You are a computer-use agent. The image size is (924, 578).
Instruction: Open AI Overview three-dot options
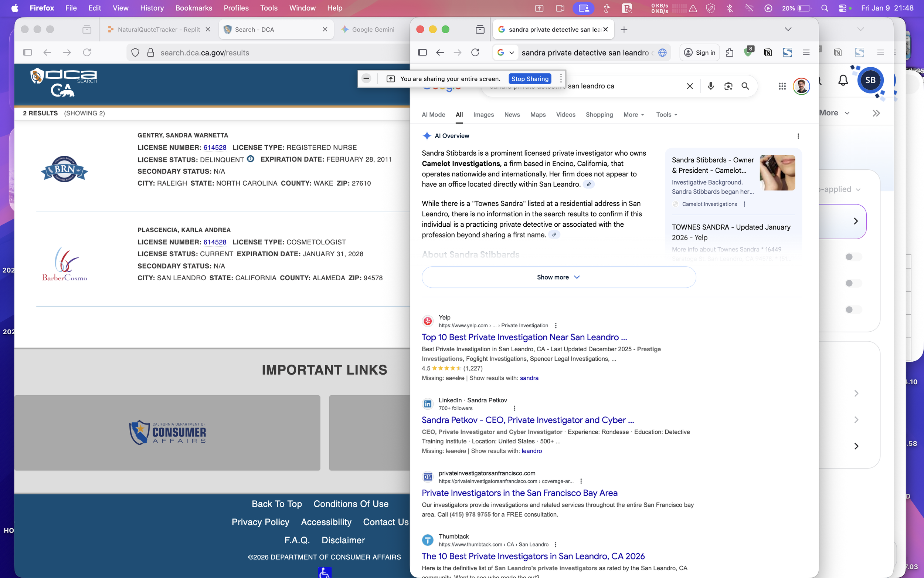pyautogui.click(x=798, y=136)
